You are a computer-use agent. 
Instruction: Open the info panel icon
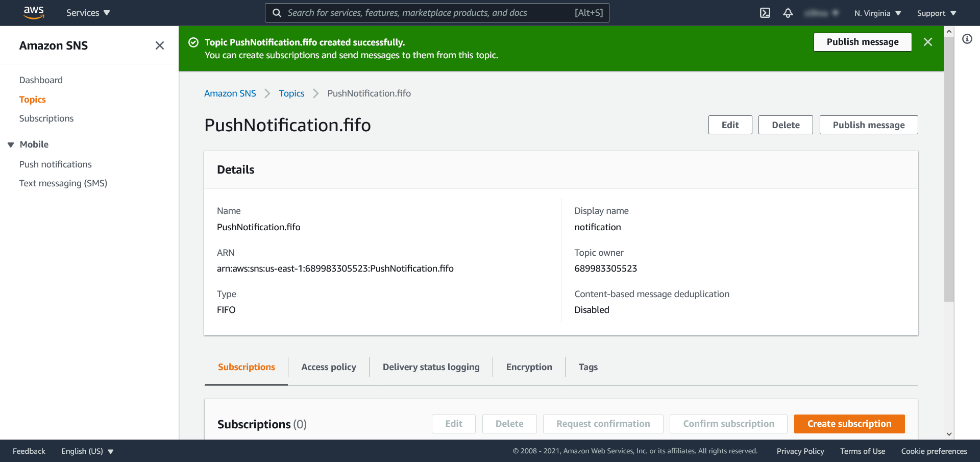(967, 39)
